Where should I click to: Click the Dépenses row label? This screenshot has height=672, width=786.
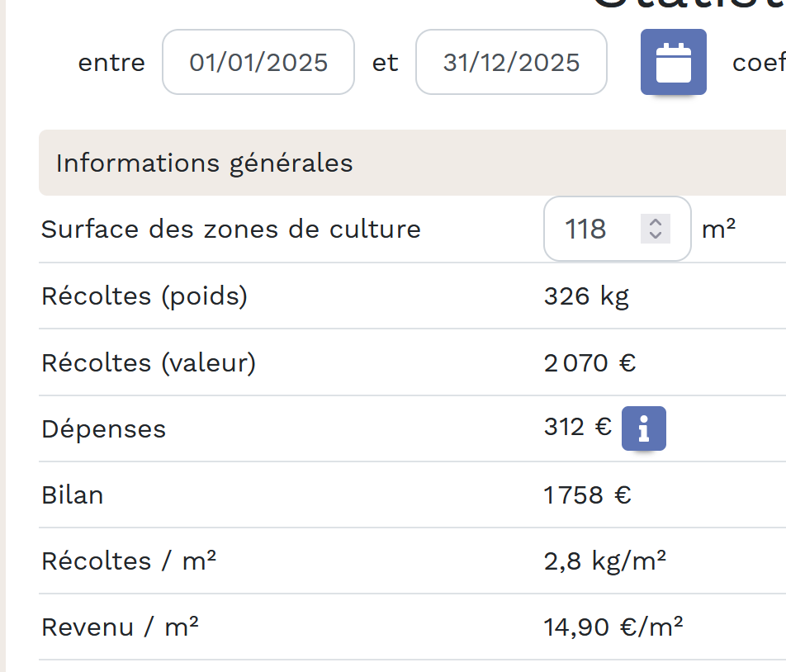point(103,429)
